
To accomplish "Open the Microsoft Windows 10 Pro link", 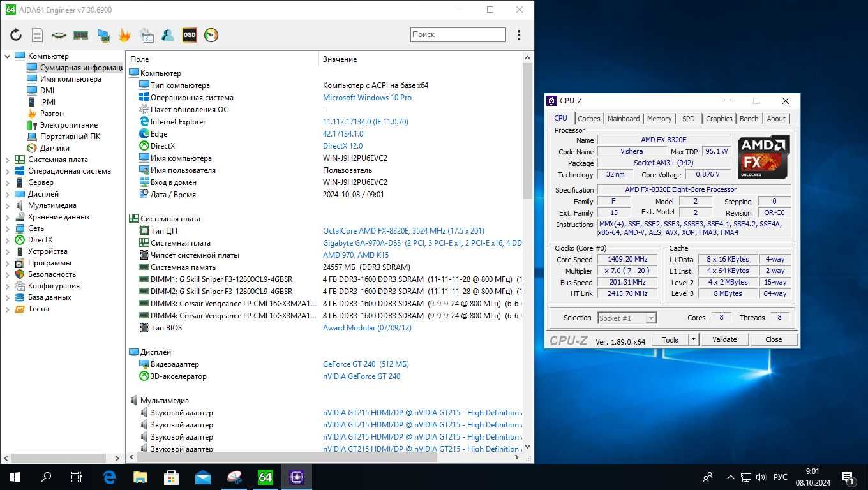I will coord(367,98).
